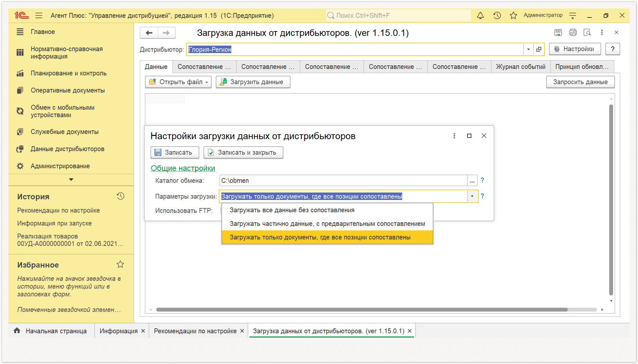This screenshot has width=638, height=364.
Task: Click the Запросить данные button
Action: pyautogui.click(x=580, y=82)
